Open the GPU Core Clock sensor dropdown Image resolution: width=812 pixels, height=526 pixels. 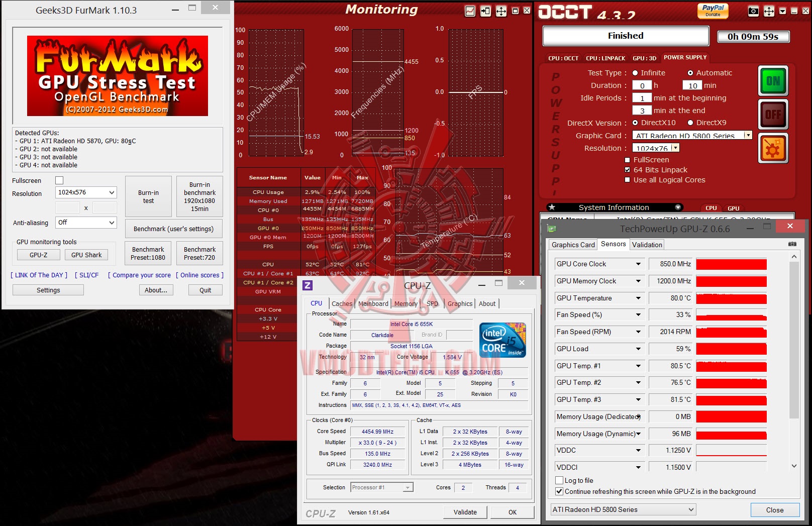coord(638,264)
